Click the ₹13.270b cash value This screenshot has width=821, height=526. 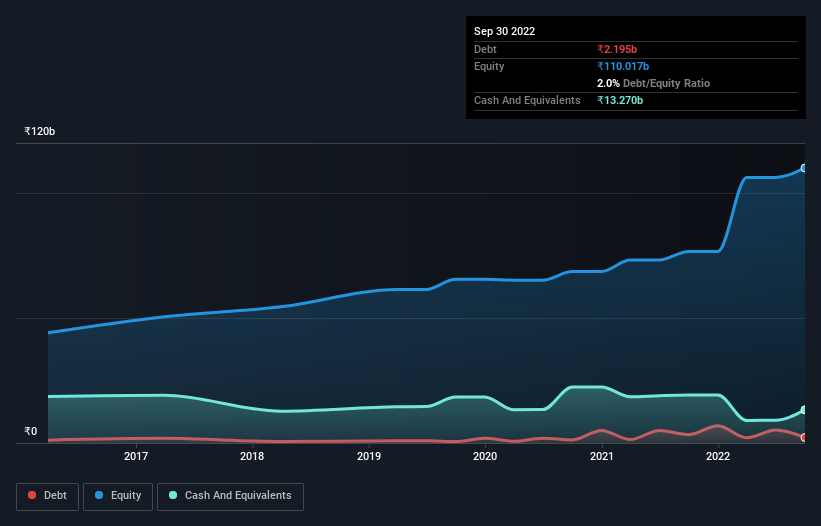click(x=620, y=100)
